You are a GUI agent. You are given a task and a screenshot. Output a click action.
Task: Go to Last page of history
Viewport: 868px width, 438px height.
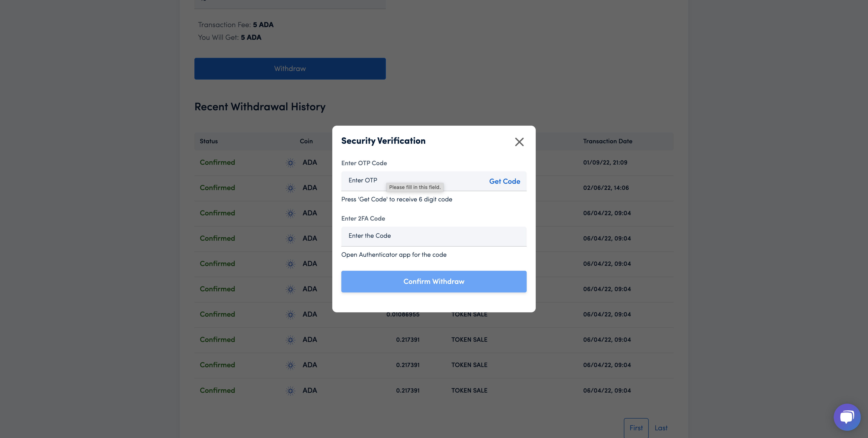[661, 428]
